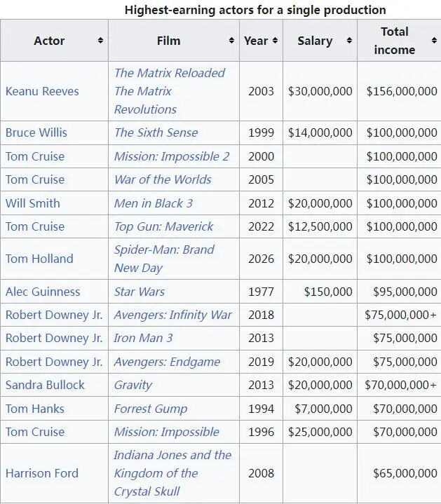Sort table by Total income arrows
Screen dimensions: 441x504
(434, 41)
